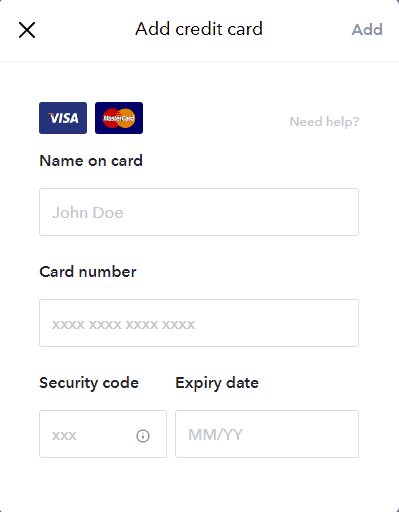
Task: Click empty space right of MasterCard logo
Action: (213, 118)
